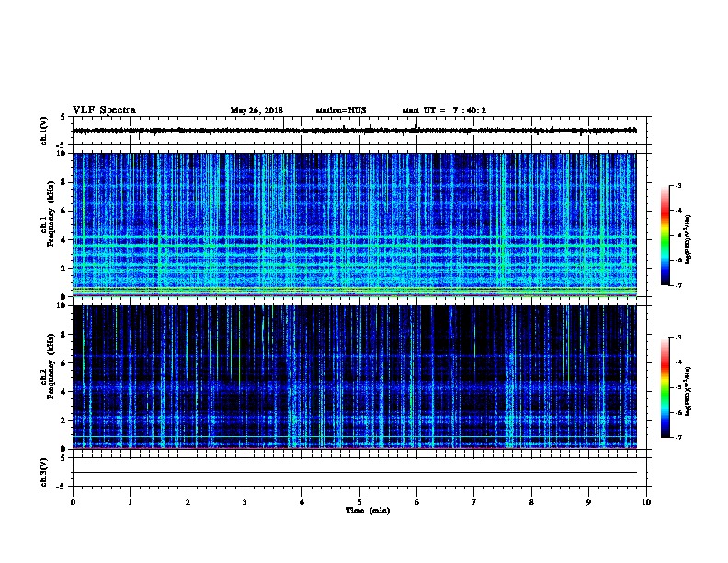Click the ch.2 "Frequency (kHz)" axis label
This screenshot has width=728, height=563.
[51, 366]
